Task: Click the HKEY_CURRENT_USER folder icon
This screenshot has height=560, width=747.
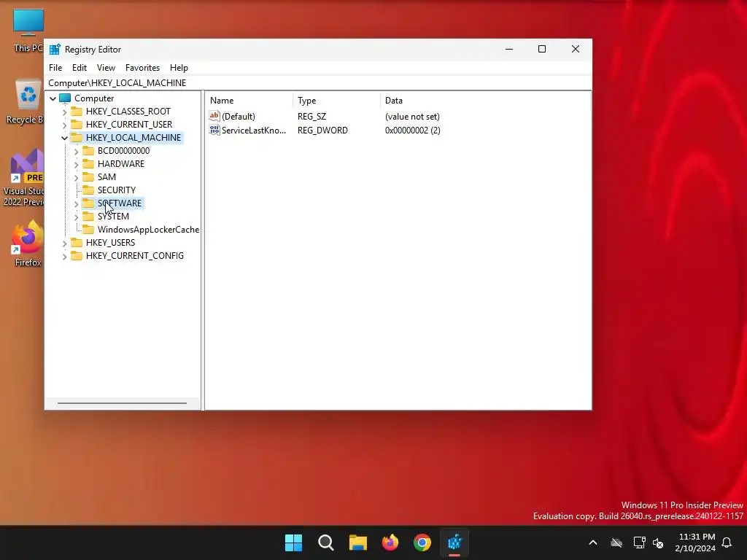Action: point(77,124)
